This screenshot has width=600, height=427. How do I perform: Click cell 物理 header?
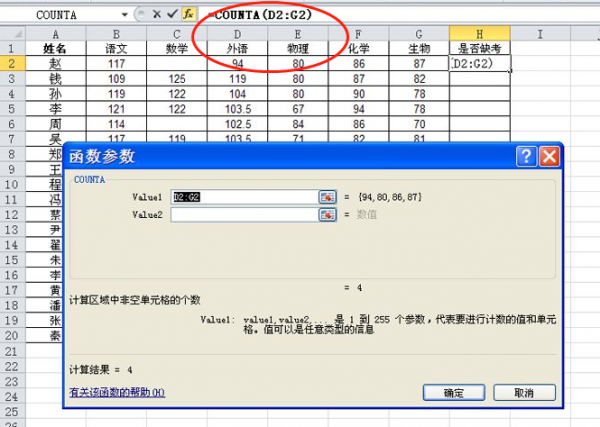pos(298,49)
